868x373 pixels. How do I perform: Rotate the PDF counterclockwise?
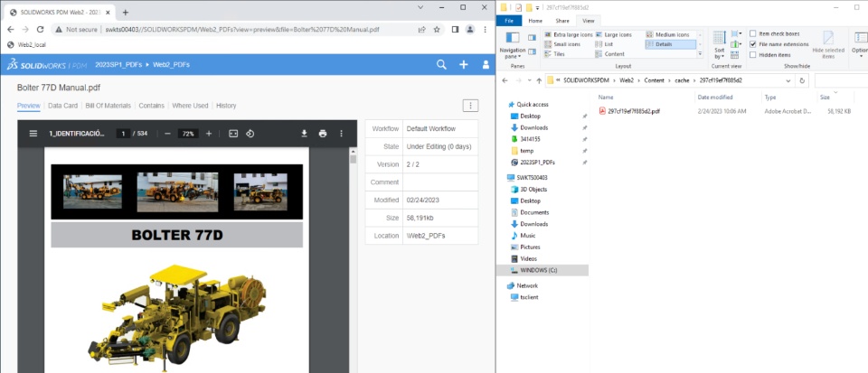[250, 134]
